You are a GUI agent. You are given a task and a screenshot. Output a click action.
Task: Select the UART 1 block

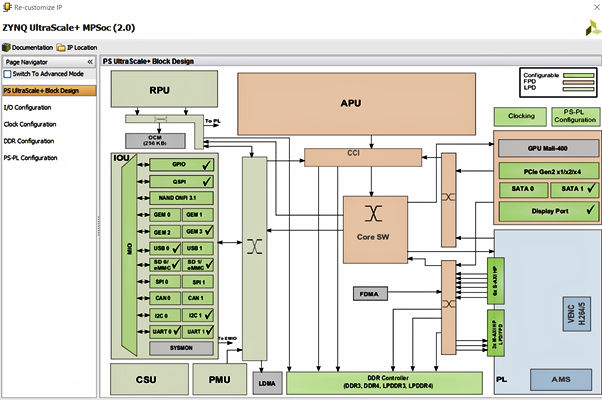tap(199, 331)
